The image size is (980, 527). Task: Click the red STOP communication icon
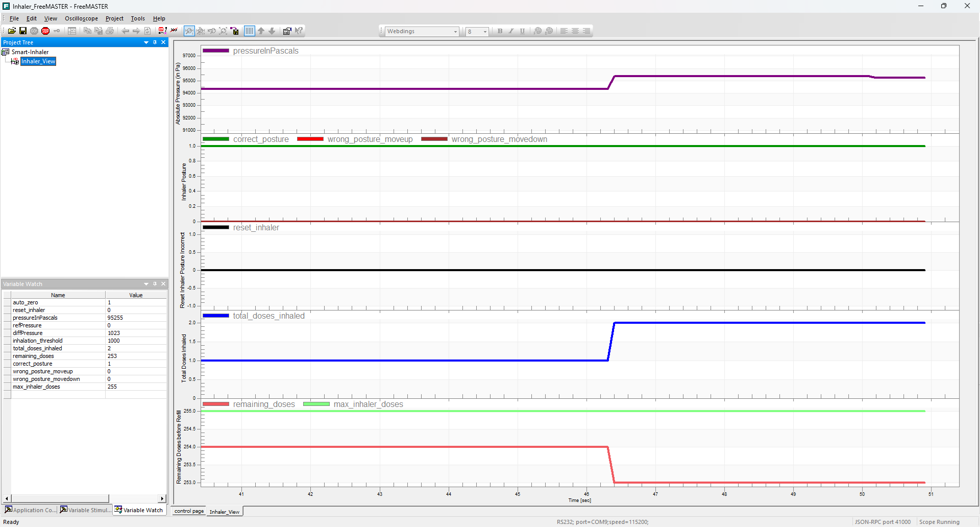(x=45, y=31)
